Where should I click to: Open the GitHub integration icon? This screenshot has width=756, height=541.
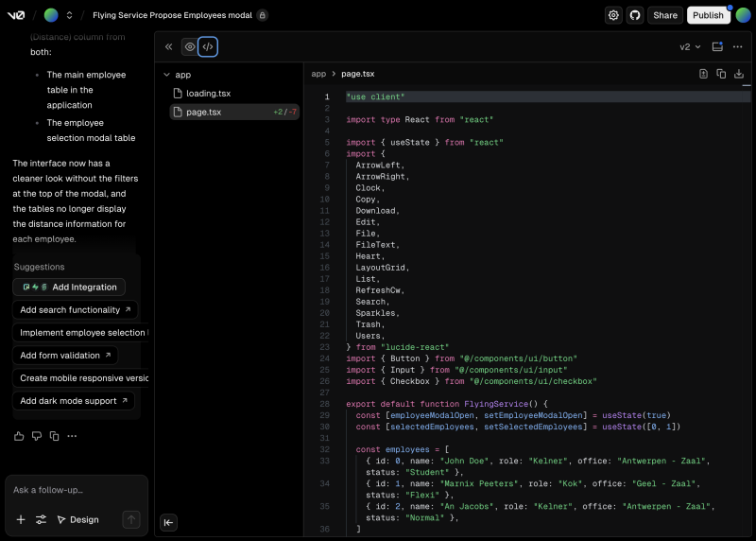pos(635,15)
